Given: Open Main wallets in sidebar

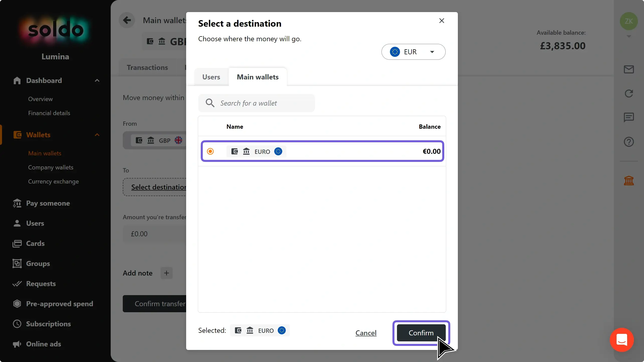Looking at the screenshot, I should point(45,153).
